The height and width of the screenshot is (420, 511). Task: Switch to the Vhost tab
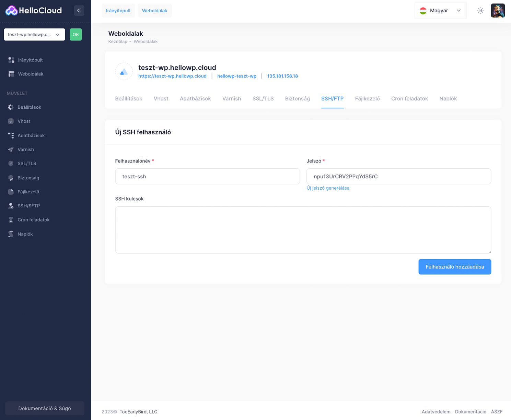coord(161,99)
